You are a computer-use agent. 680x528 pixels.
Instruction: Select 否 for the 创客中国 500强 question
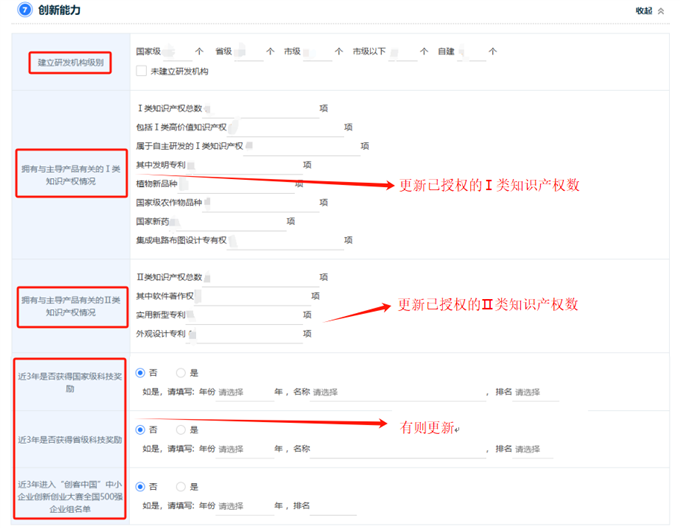[141, 487]
